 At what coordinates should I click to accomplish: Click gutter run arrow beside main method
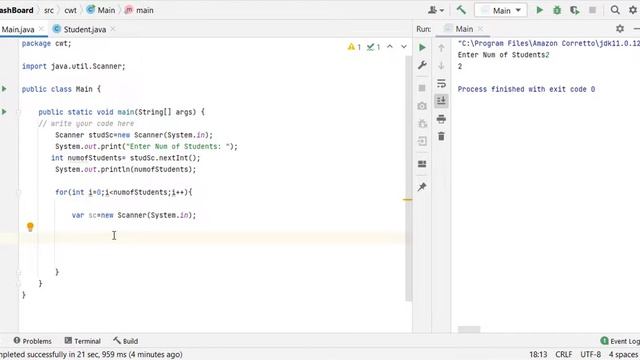pos(4,111)
